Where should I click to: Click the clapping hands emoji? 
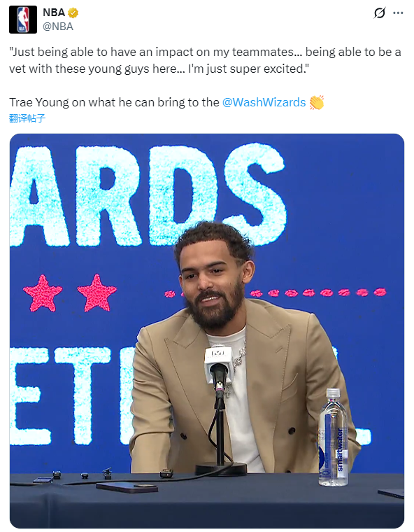pos(317,102)
